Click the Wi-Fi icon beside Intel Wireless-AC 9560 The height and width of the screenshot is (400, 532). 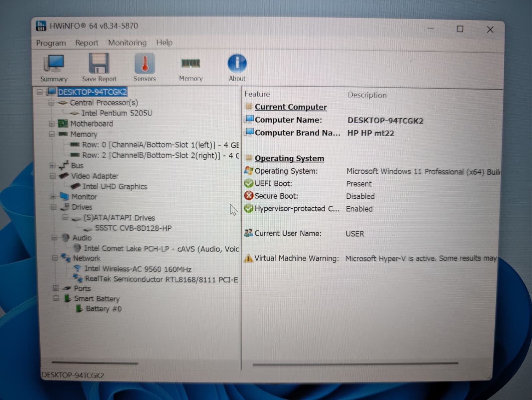pos(77,268)
